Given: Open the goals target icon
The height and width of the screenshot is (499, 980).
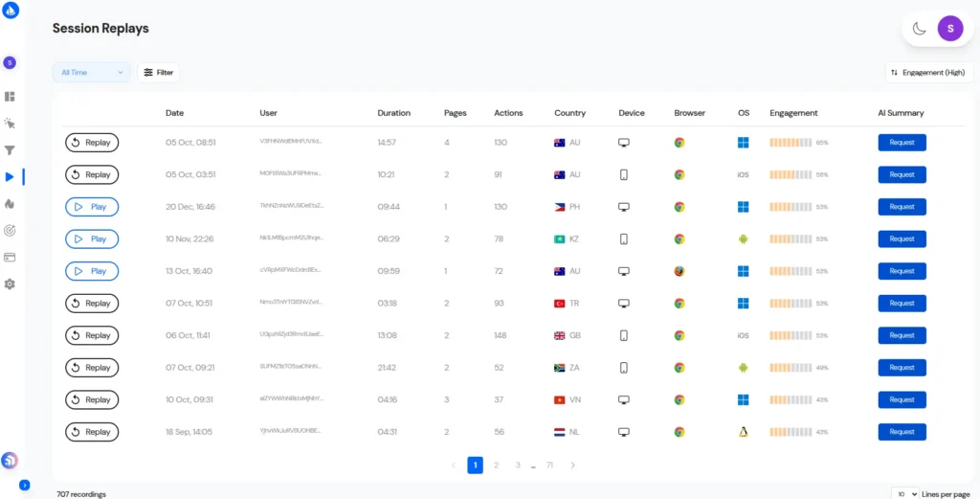Looking at the screenshot, I should 10,231.
